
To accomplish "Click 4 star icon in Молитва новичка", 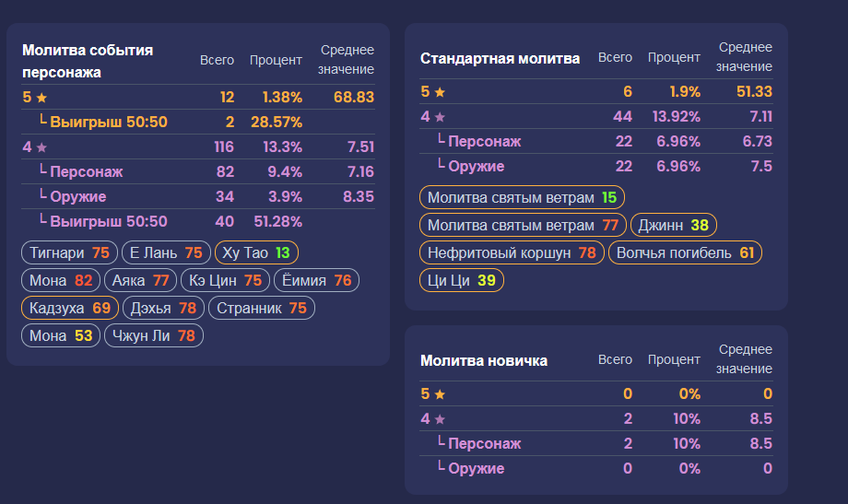I will [x=441, y=419].
